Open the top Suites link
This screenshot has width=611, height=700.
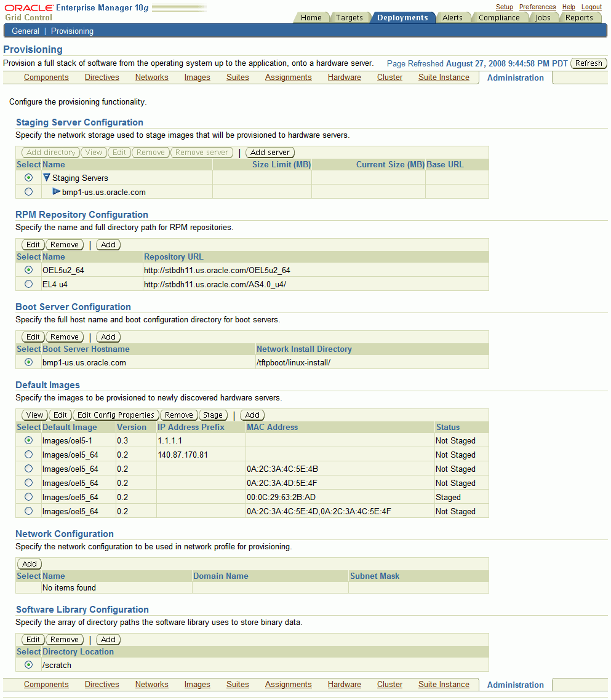click(238, 78)
